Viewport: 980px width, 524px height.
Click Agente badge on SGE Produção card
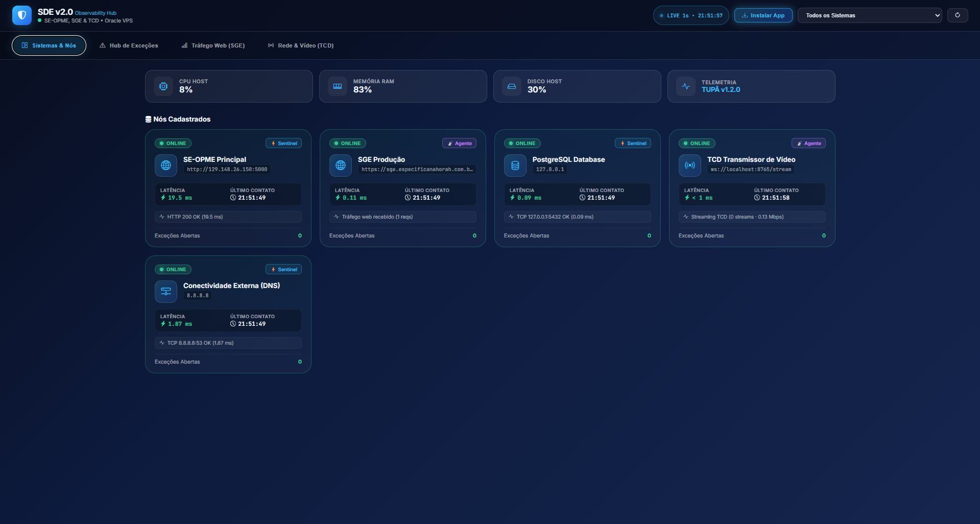(x=459, y=144)
